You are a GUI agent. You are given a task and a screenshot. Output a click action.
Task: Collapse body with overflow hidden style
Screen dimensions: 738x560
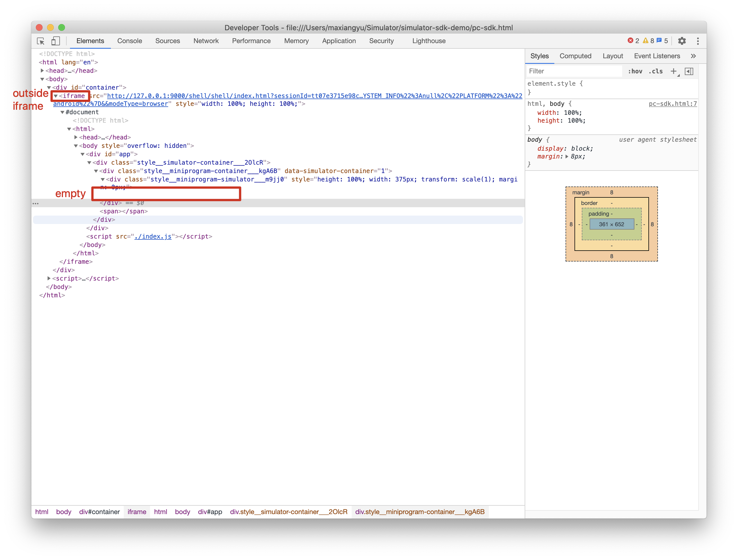[76, 146]
